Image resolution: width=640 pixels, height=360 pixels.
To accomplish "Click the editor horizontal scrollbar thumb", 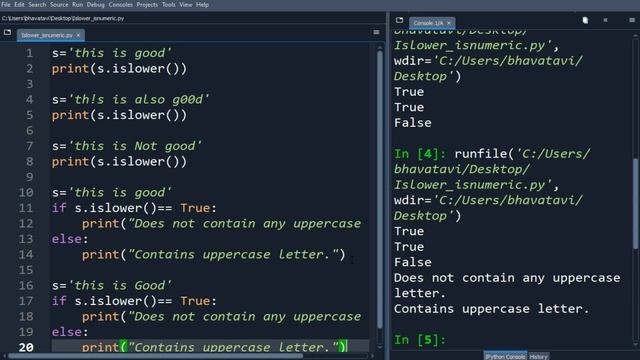I will (x=155, y=356).
